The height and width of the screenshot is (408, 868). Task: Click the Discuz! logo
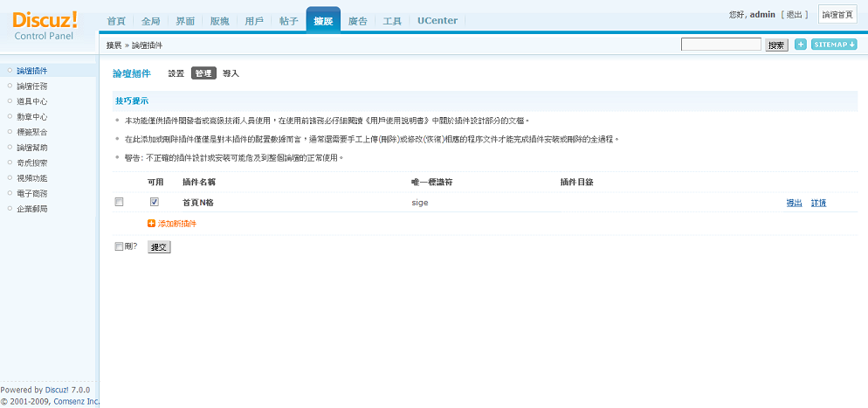pos(45,20)
